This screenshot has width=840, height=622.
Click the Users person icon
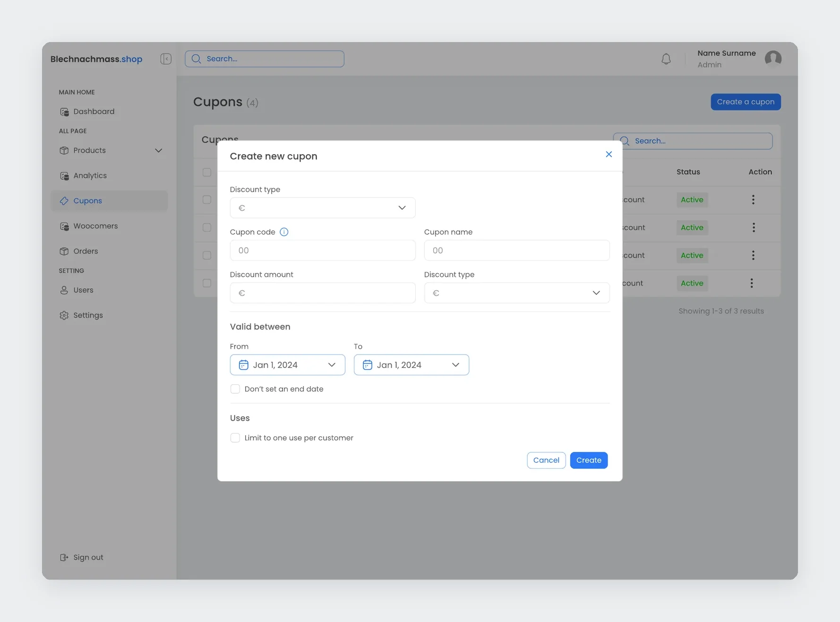point(64,290)
